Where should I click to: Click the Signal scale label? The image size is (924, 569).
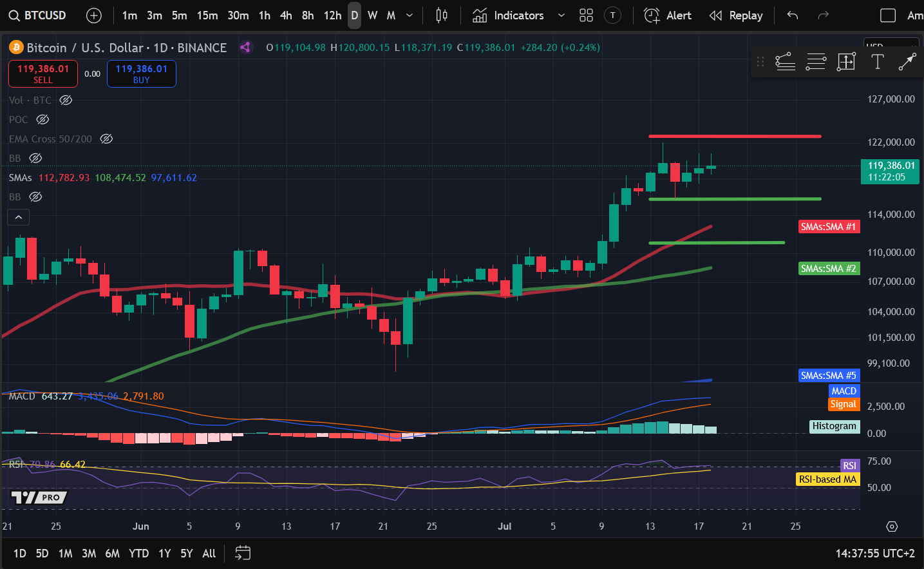[x=844, y=404]
